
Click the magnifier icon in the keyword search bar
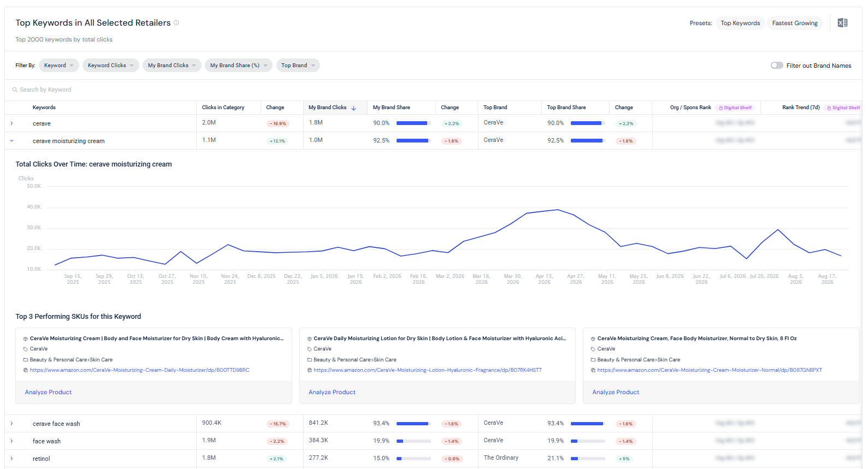point(15,90)
